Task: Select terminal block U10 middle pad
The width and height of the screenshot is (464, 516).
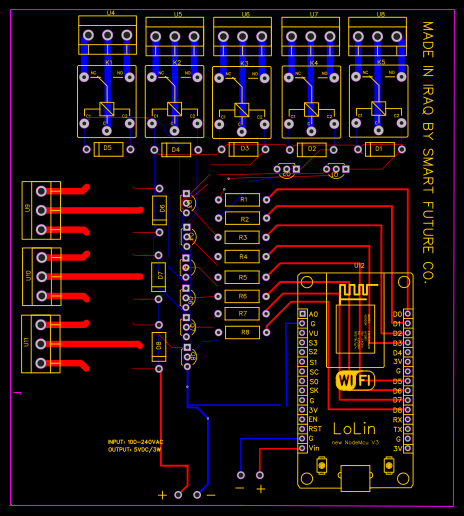Action: tap(42, 277)
